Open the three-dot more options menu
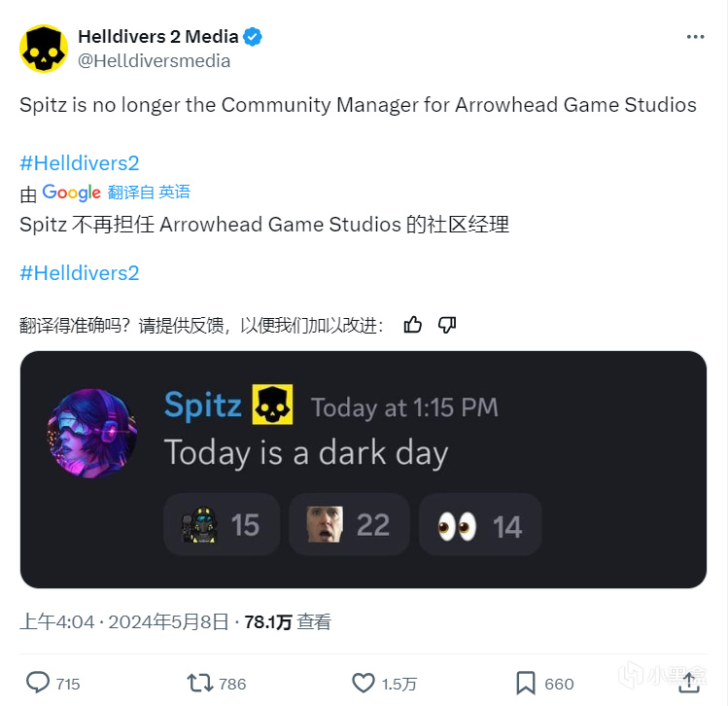Screen dimensions: 728x706 (x=695, y=37)
